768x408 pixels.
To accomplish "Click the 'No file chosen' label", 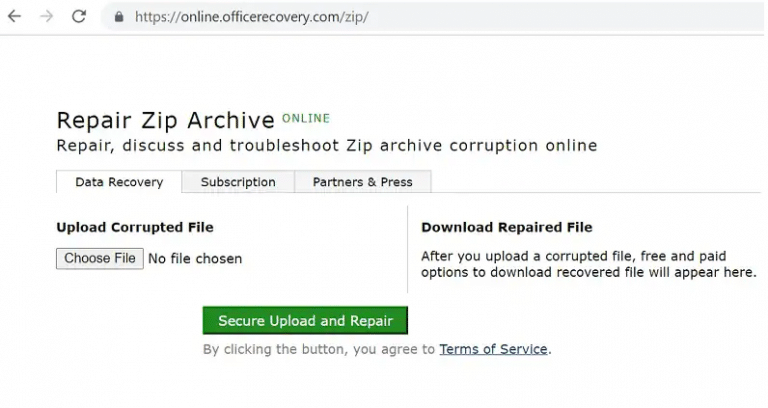I will (195, 259).
